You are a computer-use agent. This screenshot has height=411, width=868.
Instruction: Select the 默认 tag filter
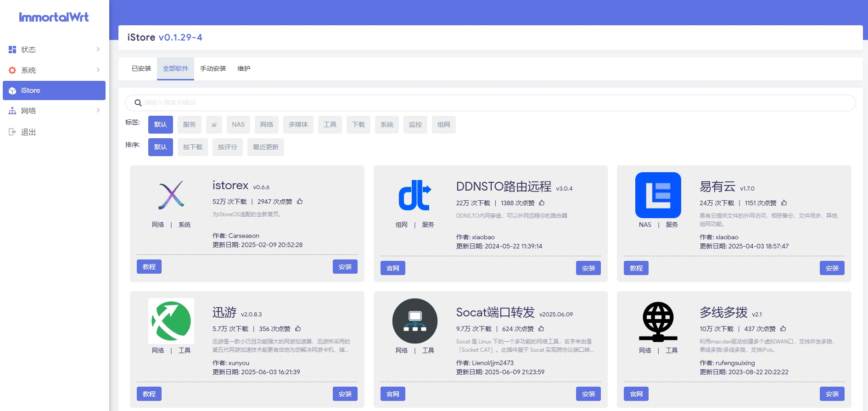pyautogui.click(x=161, y=124)
